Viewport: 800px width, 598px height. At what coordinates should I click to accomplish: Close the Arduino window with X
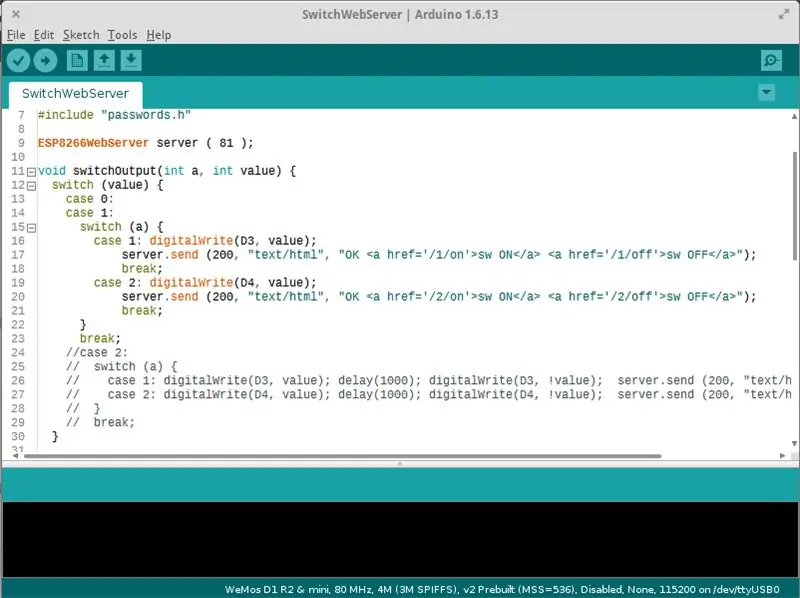[x=16, y=14]
